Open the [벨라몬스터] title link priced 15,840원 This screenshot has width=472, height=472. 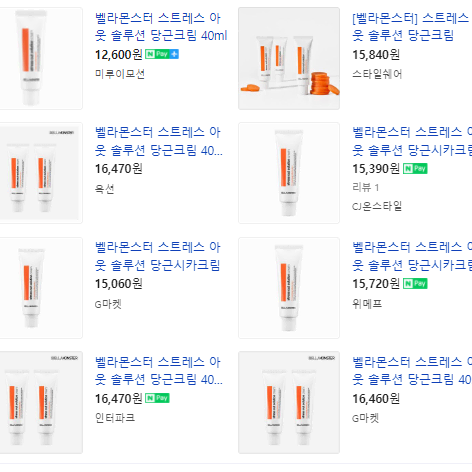pos(412,27)
